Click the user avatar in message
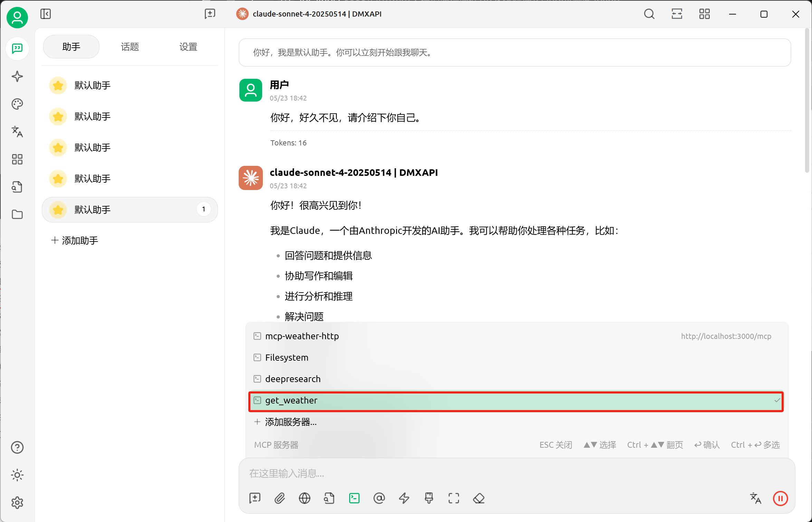The height and width of the screenshot is (522, 812). 251,90
